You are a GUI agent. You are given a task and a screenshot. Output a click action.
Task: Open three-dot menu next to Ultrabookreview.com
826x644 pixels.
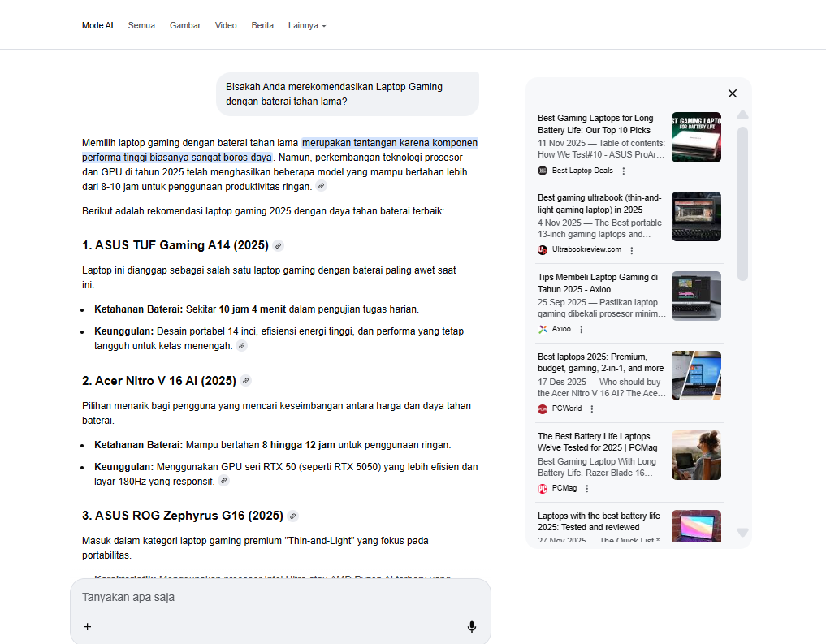point(632,250)
